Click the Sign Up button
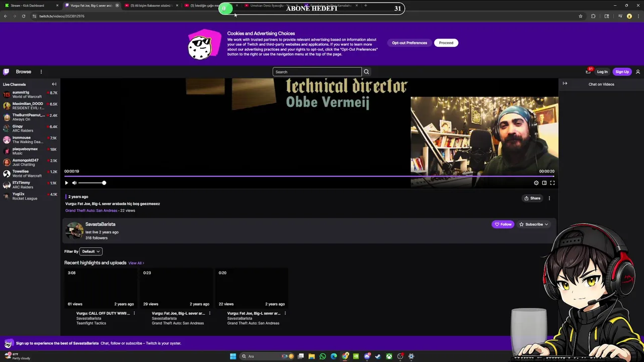Image resolution: width=644 pixels, height=362 pixels. point(622,72)
